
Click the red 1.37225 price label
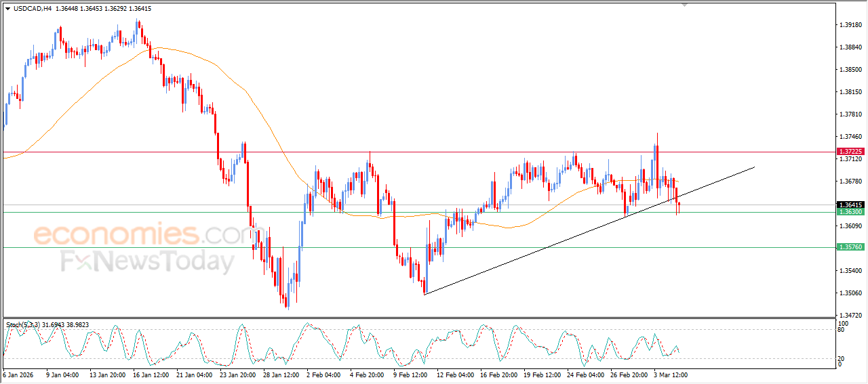(x=850, y=152)
